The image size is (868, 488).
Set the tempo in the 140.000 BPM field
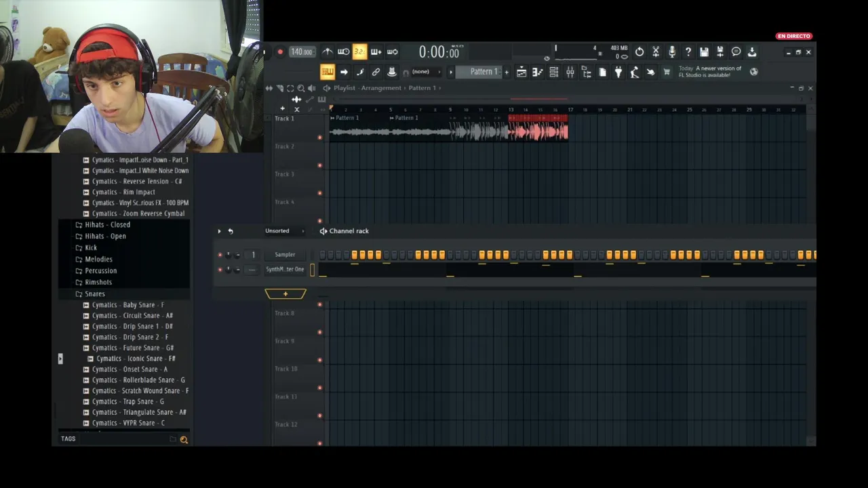301,52
